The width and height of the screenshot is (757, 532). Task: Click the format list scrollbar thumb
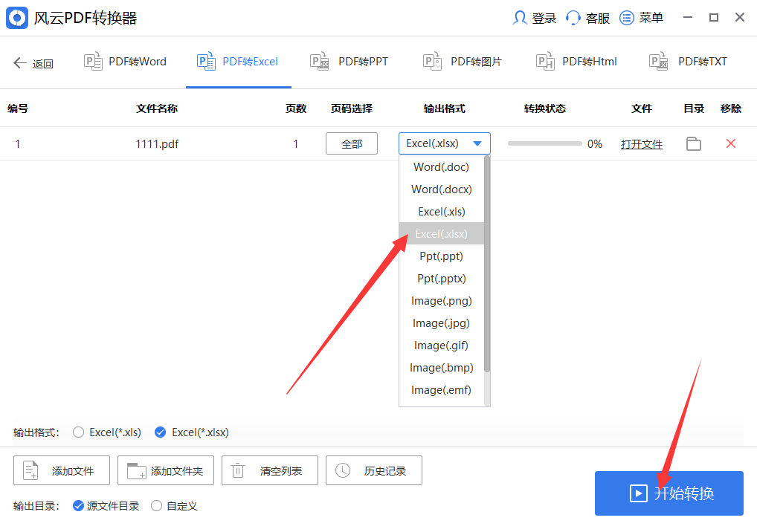pyautogui.click(x=487, y=264)
